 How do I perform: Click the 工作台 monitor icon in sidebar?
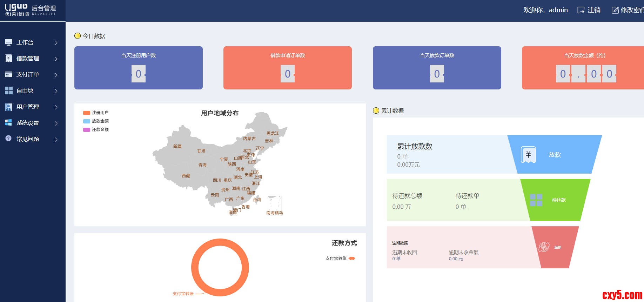(x=8, y=42)
